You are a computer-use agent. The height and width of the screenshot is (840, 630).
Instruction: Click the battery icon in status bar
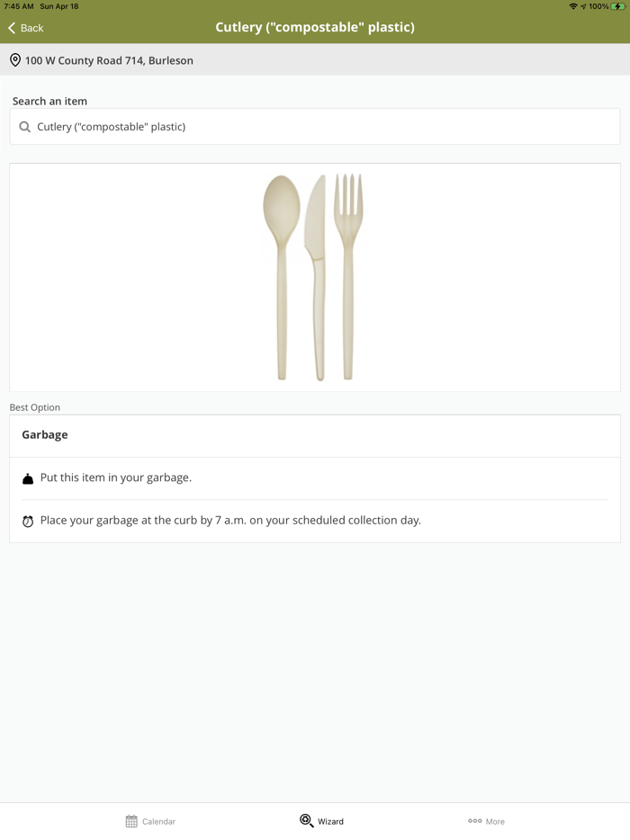tap(618, 6)
